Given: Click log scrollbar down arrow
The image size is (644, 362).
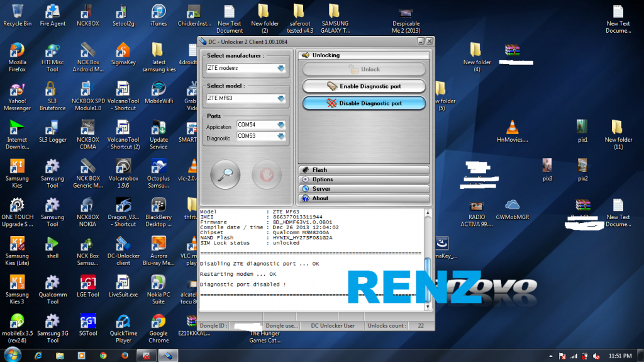Looking at the screenshot, I should pyautogui.click(x=428, y=307).
